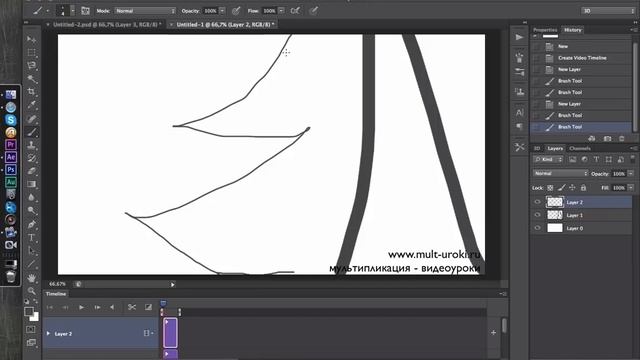Toggle lock position
Viewport: 640px width, 360px height.
[x=572, y=188]
